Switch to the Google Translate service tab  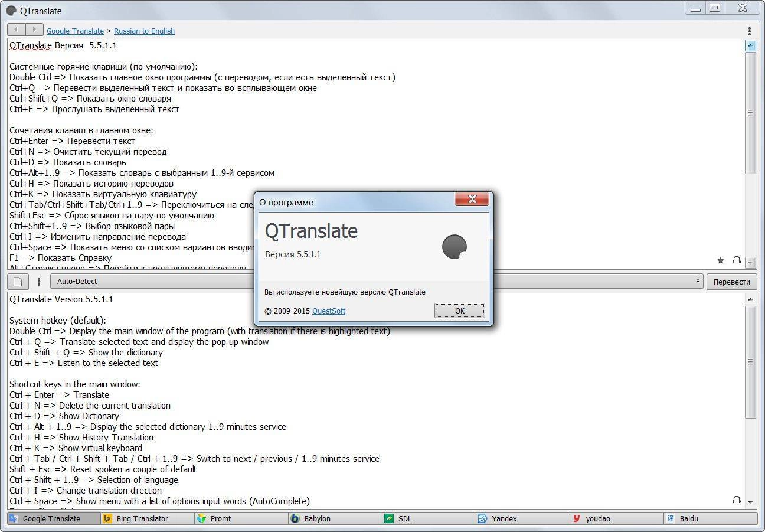click(x=53, y=518)
